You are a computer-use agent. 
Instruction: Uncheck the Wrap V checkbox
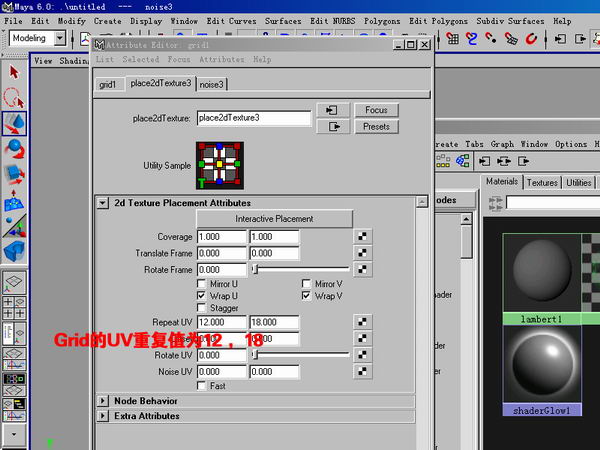(x=306, y=295)
